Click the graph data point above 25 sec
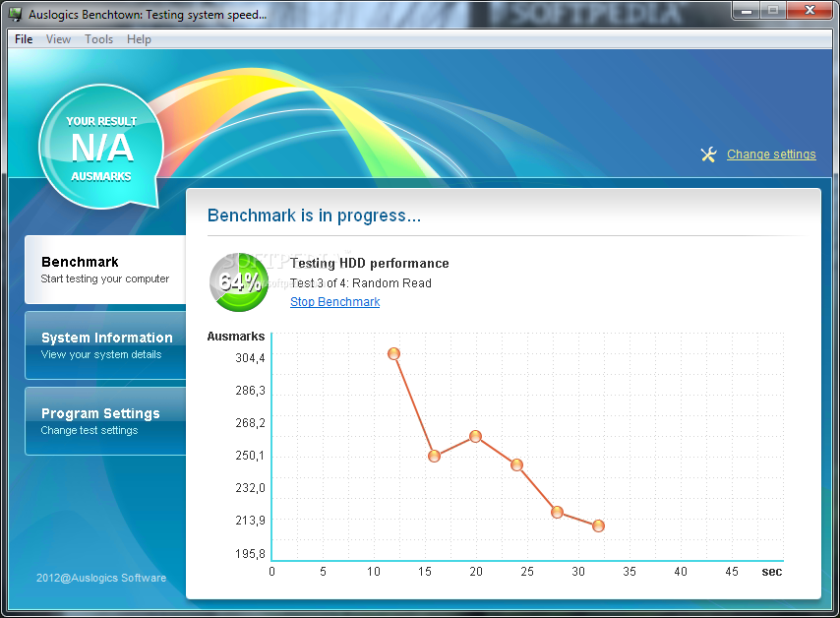840x618 pixels. [x=516, y=464]
